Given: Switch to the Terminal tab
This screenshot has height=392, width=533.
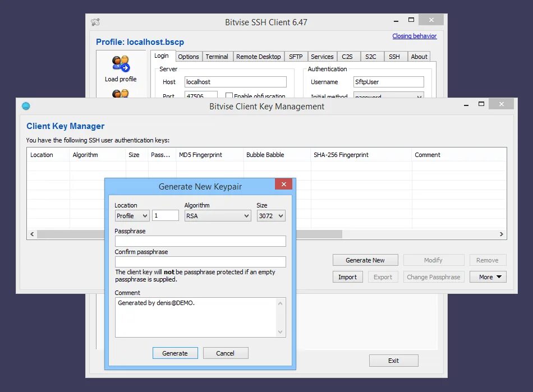Looking at the screenshot, I should click(x=217, y=57).
